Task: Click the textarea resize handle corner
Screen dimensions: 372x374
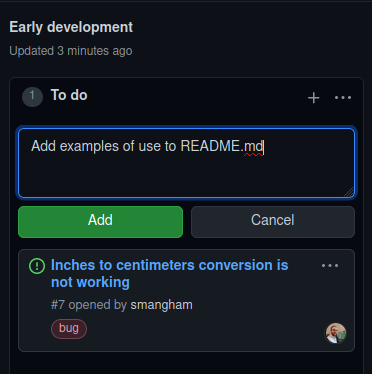Action: 349,192
